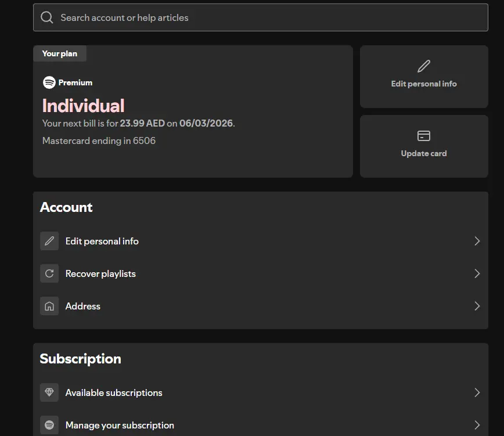Click the pencil icon in Account list
Screen dimensions: 504x436
tap(49, 241)
